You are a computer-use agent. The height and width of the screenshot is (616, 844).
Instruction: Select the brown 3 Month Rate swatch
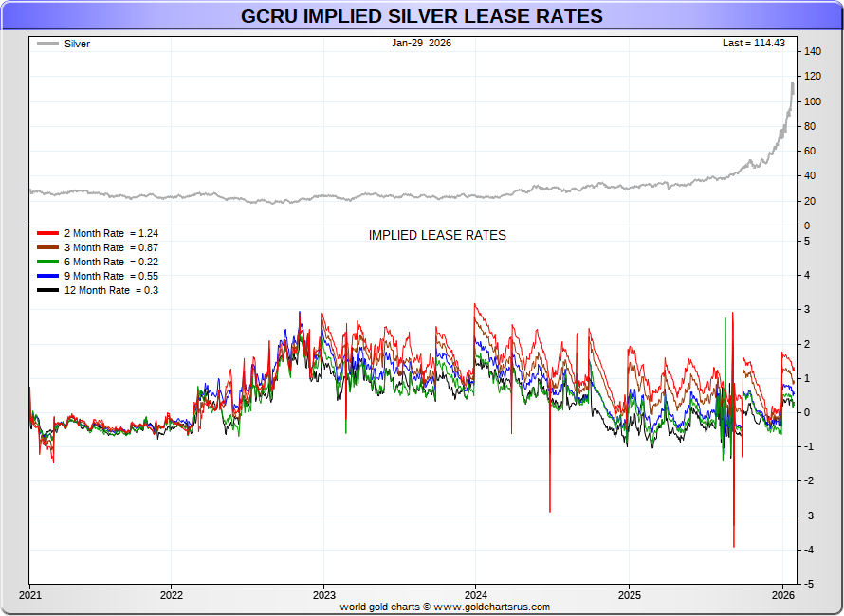click(x=47, y=247)
